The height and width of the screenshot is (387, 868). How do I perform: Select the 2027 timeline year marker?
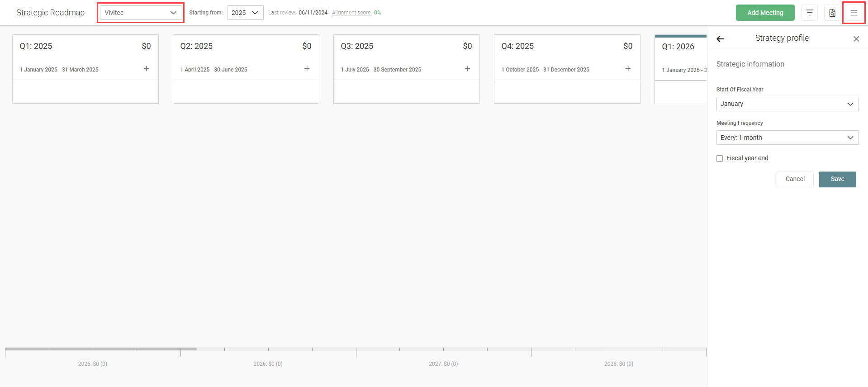[443, 364]
